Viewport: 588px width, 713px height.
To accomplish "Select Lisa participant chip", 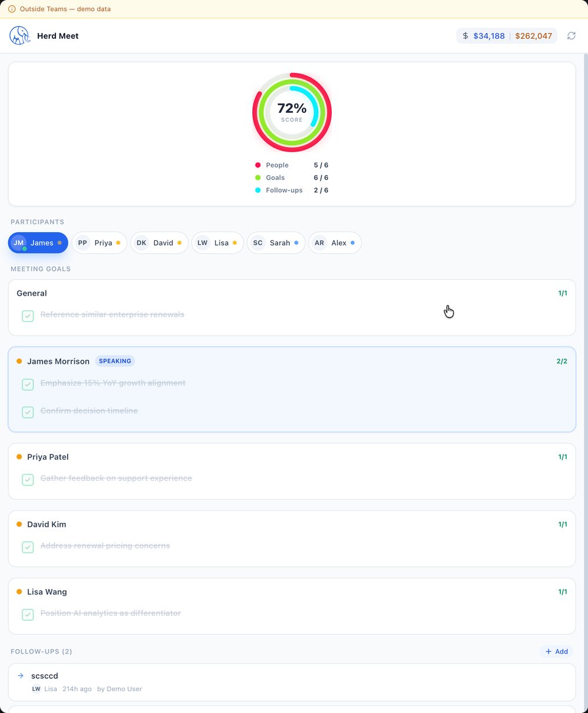I will (x=218, y=243).
